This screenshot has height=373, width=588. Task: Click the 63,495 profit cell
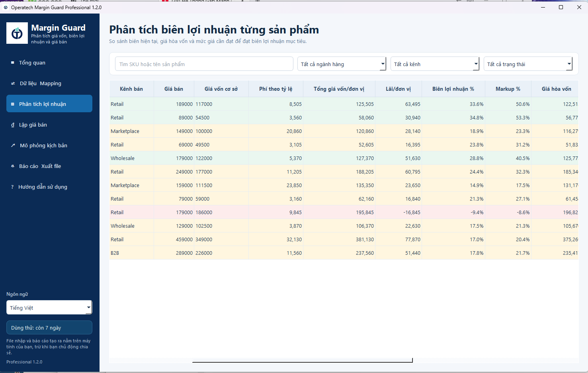tap(399, 104)
